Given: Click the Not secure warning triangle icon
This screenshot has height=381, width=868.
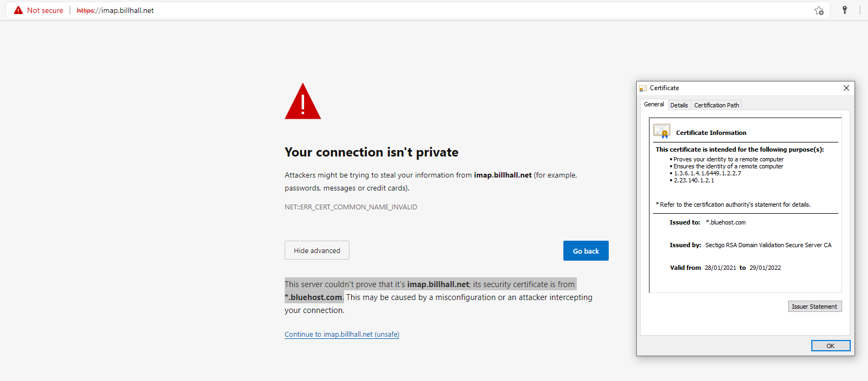Looking at the screenshot, I should click(18, 10).
